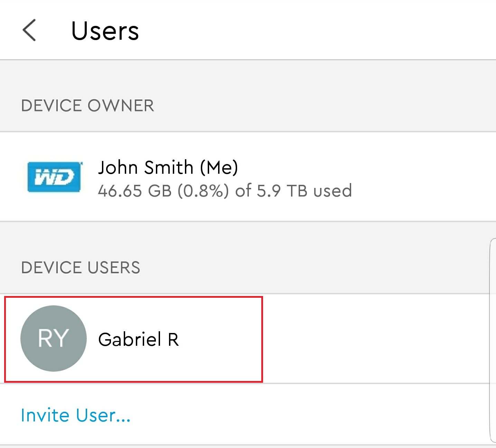Screen dimensions: 496x448
Task: Click gray area above DEVICE OWNER
Action: click(248, 78)
